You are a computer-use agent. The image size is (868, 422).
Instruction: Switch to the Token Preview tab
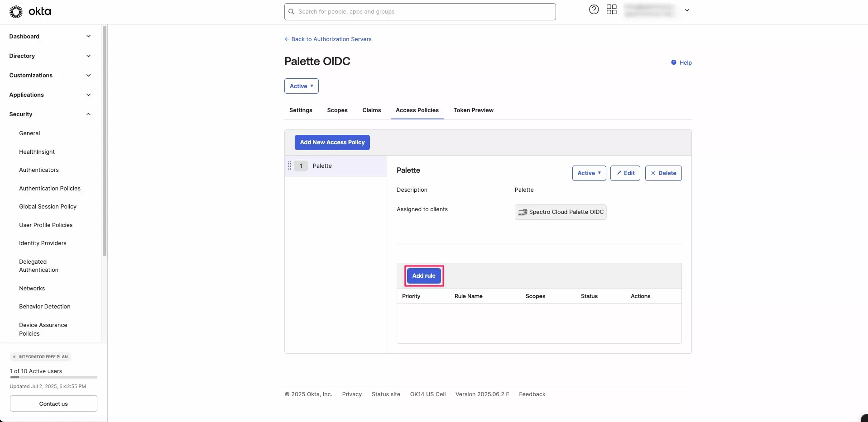click(x=473, y=110)
